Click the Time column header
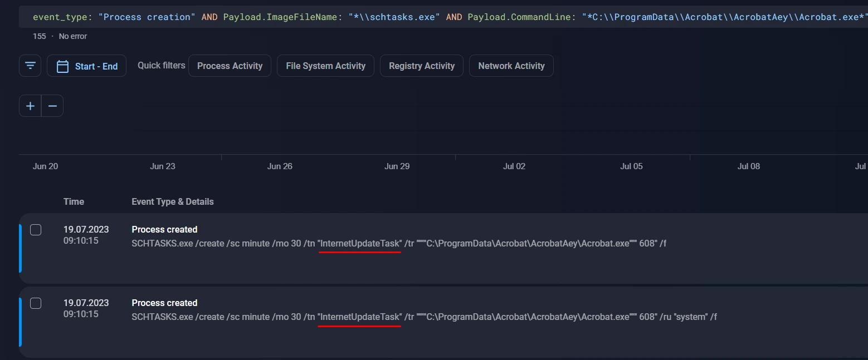This screenshot has height=360, width=868. 74,201
